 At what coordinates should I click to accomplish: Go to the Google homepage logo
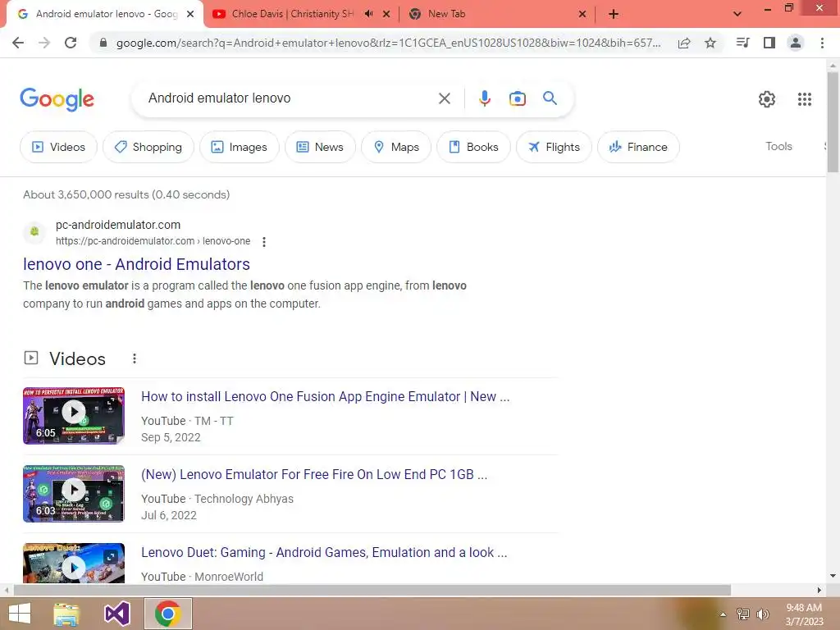[x=57, y=99]
